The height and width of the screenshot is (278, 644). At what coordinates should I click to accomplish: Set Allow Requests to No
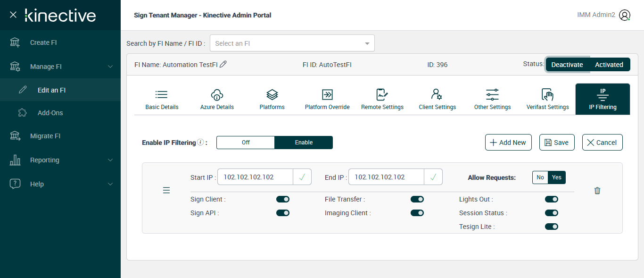pyautogui.click(x=540, y=177)
